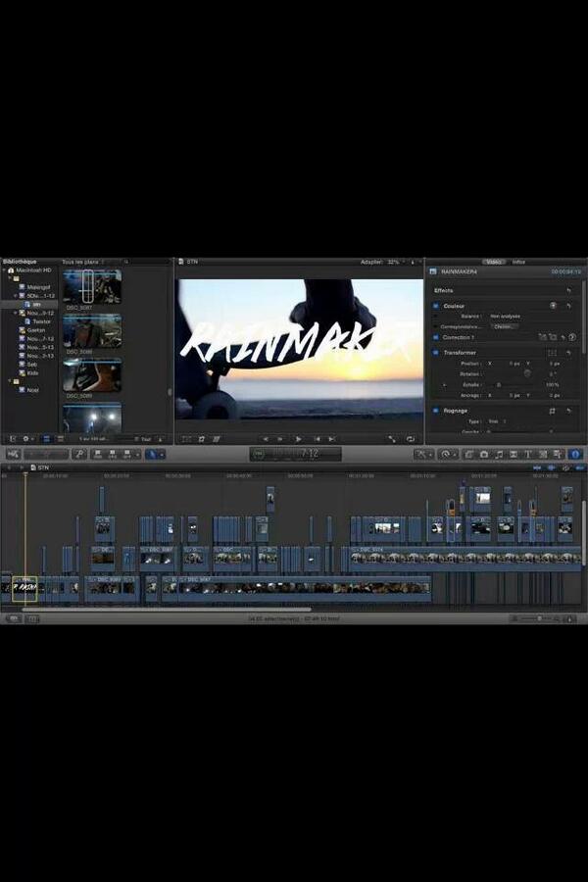The height and width of the screenshot is (882, 588).
Task: Open the Titles browser T icon
Action: [528, 454]
